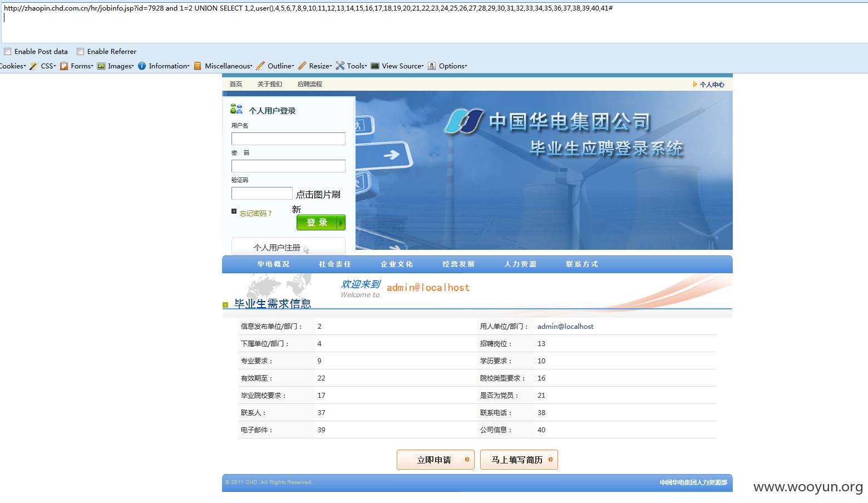
Task: Click the blue Information icon
Action: [x=142, y=66]
